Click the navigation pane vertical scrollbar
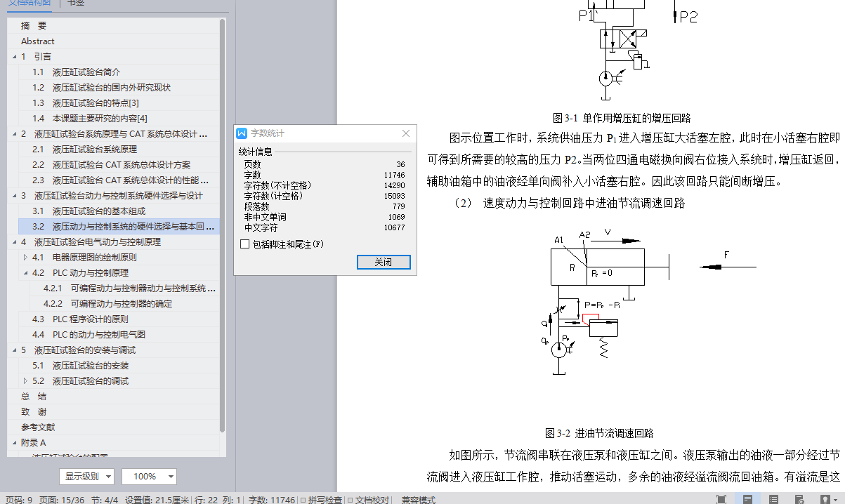 click(223, 225)
